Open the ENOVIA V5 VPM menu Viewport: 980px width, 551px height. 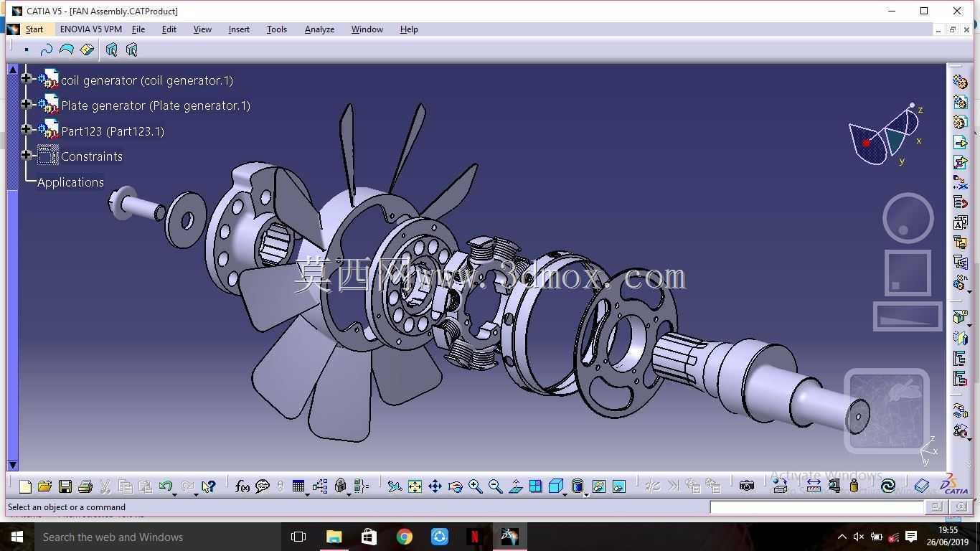coord(91,29)
